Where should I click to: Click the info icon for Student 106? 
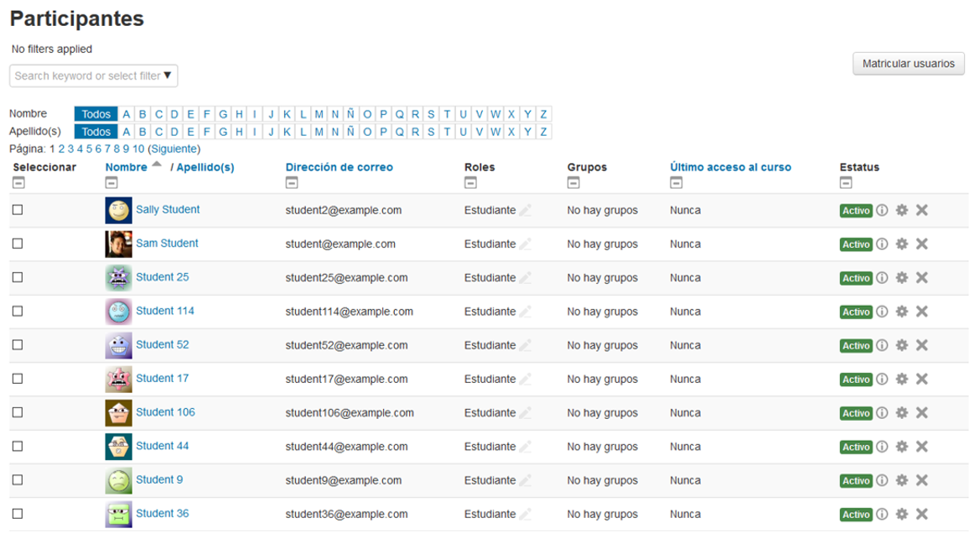[x=882, y=413]
